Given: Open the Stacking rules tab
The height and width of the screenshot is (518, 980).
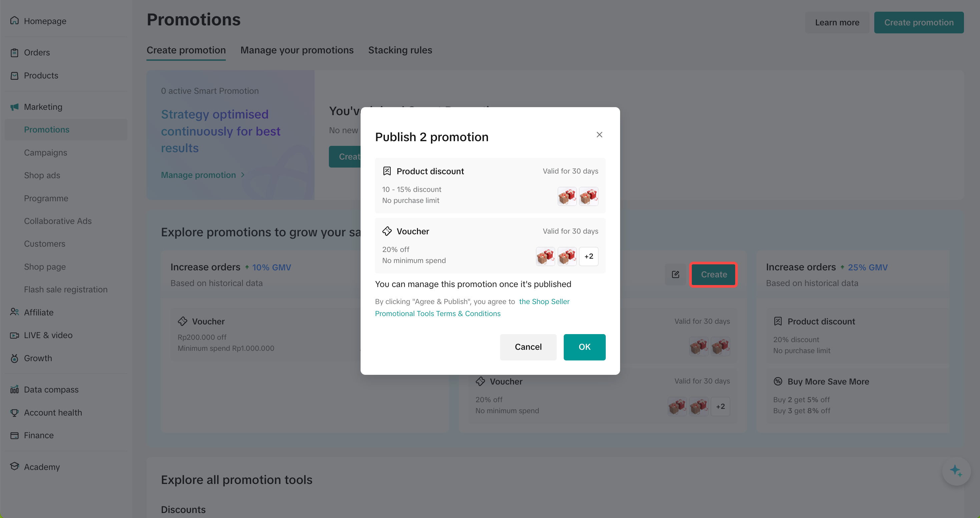Looking at the screenshot, I should click(x=400, y=50).
